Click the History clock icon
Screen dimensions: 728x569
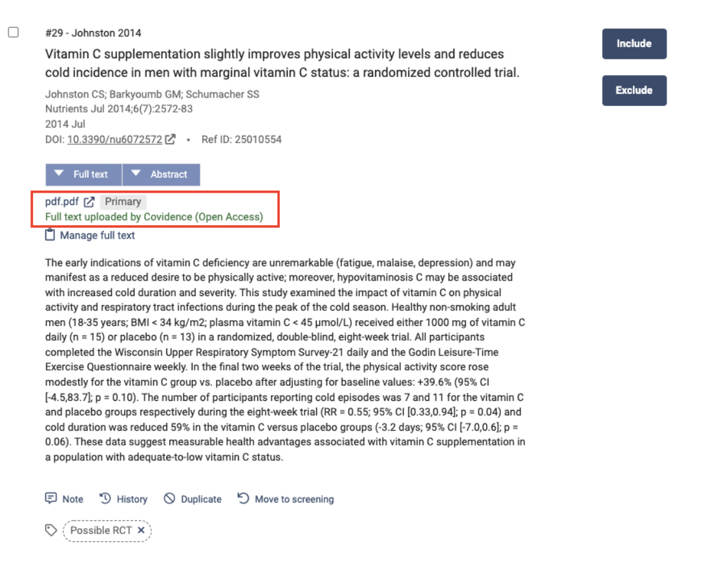click(105, 499)
